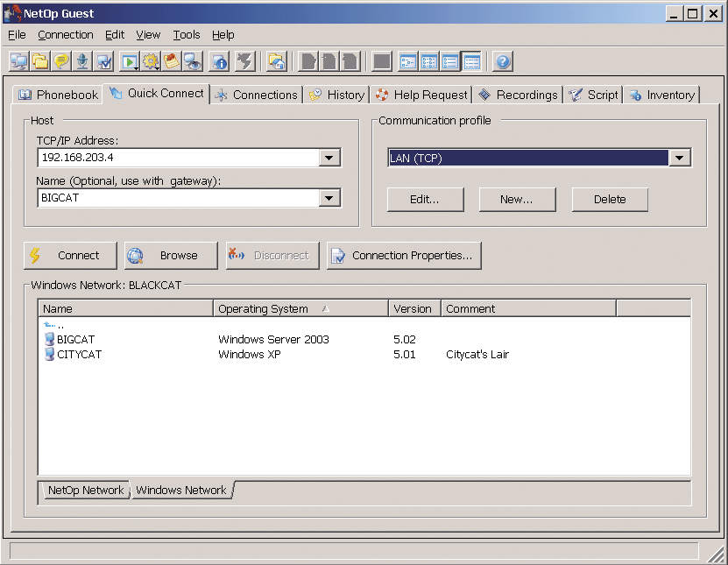Select the Windows Network bottom tab
The height and width of the screenshot is (565, 728).
tap(181, 491)
